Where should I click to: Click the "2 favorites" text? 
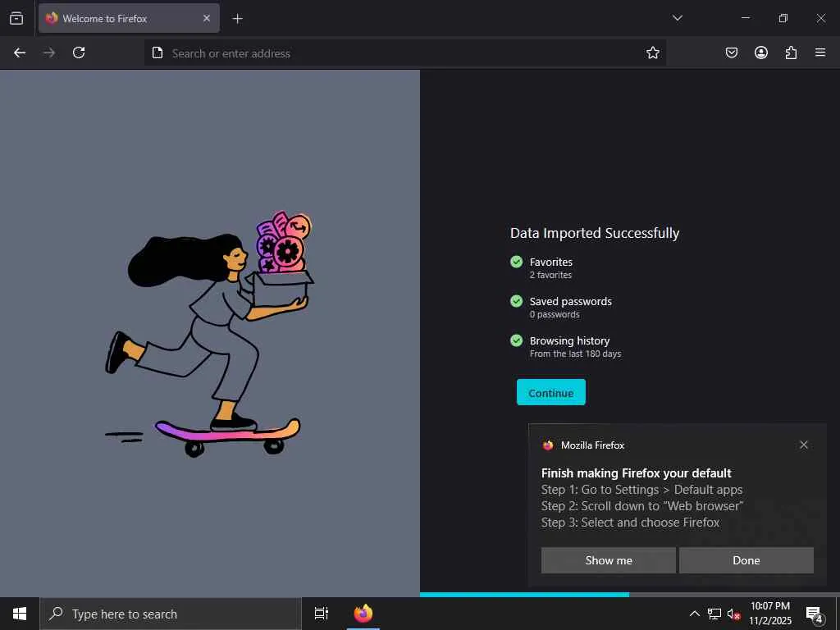tap(550, 275)
